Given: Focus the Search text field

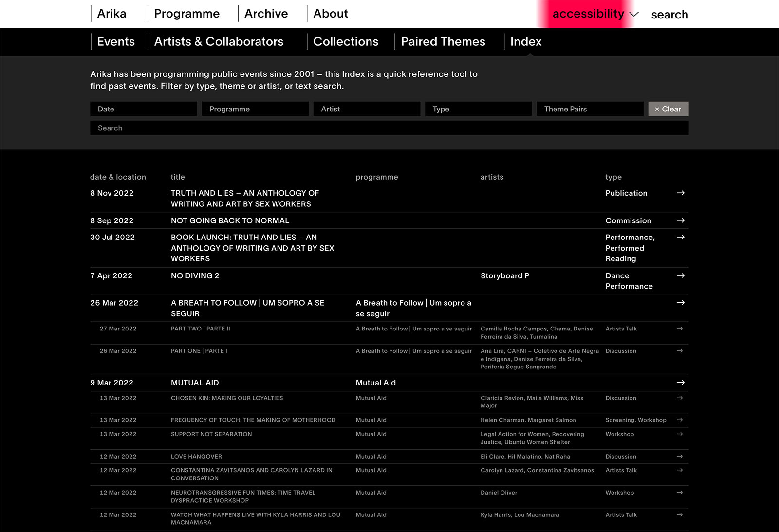Looking at the screenshot, I should (389, 128).
